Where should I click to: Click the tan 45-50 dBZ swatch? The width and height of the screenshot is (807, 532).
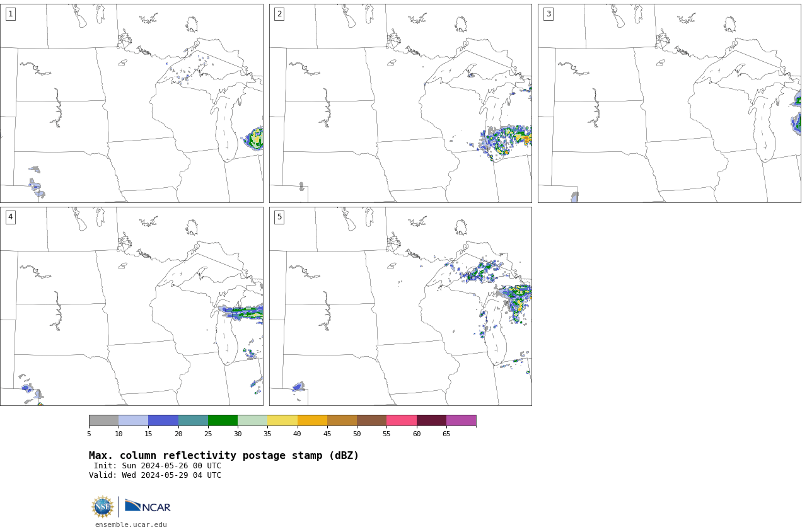point(342,420)
